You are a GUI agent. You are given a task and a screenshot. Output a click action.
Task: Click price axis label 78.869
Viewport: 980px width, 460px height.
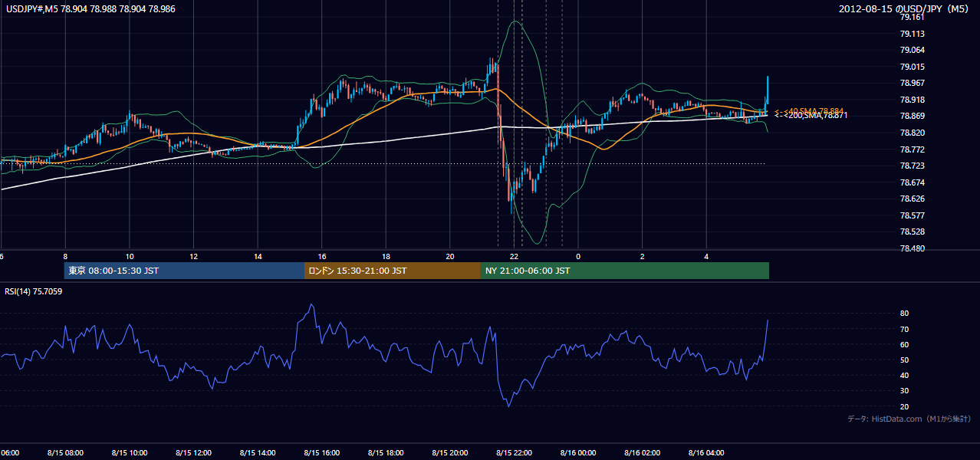click(912, 117)
